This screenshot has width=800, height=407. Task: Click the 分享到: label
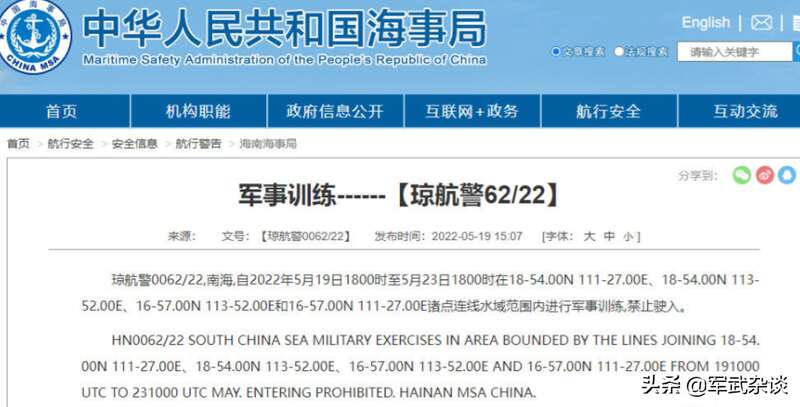pyautogui.click(x=698, y=175)
